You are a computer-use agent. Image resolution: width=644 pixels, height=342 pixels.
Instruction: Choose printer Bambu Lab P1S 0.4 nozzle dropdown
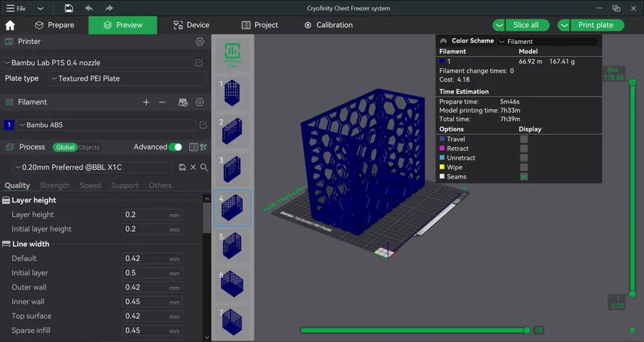[98, 63]
